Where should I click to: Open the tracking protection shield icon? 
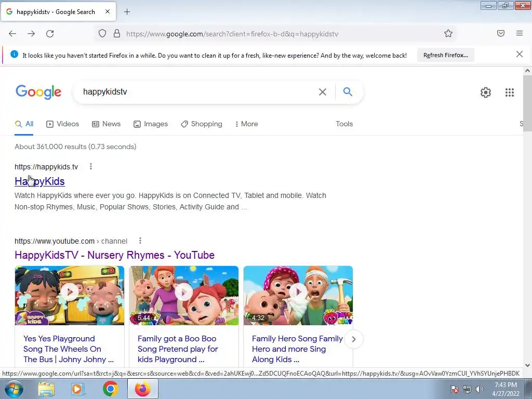(x=102, y=34)
